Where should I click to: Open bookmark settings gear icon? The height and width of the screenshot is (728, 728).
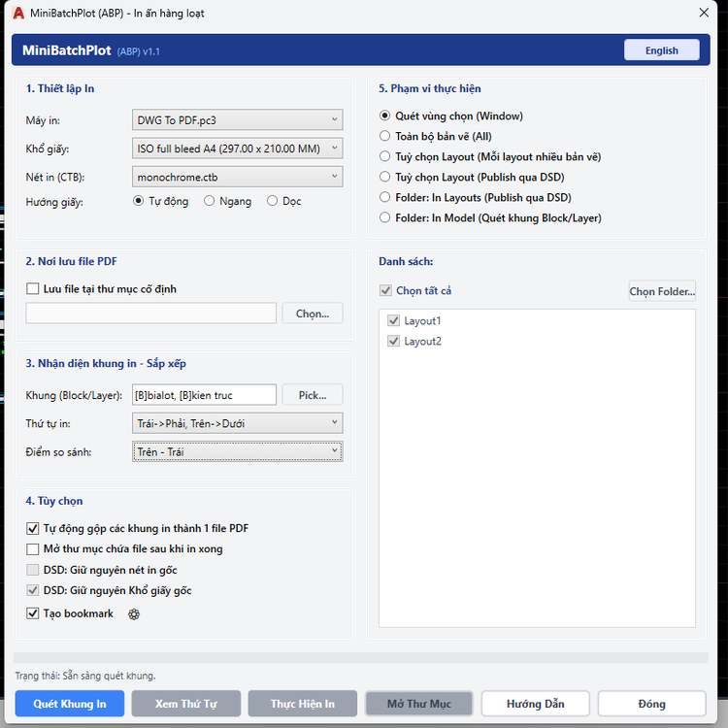134,613
